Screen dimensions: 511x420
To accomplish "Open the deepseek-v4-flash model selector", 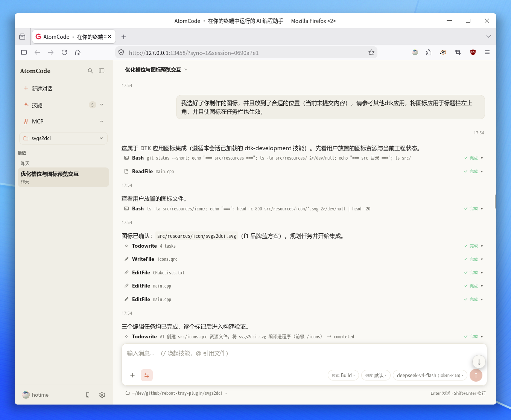I will click(x=430, y=375).
